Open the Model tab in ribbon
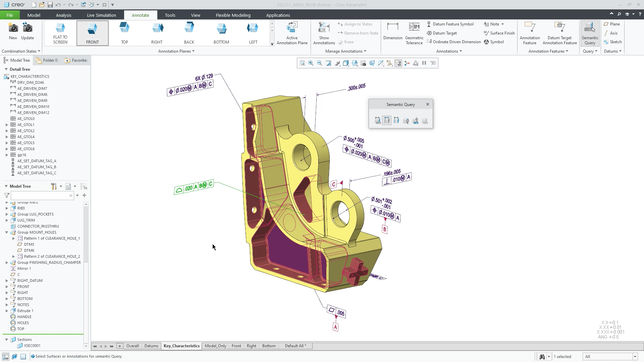The width and height of the screenshot is (644, 362). pyautogui.click(x=34, y=15)
